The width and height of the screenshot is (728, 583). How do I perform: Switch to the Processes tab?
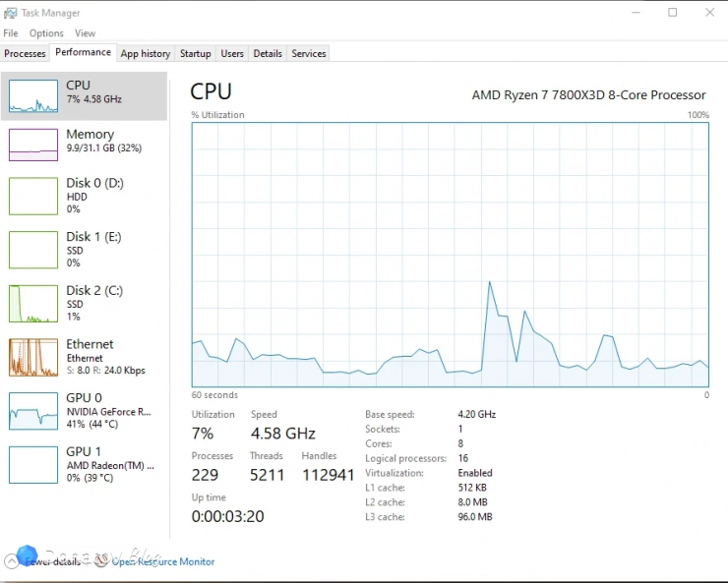[25, 54]
